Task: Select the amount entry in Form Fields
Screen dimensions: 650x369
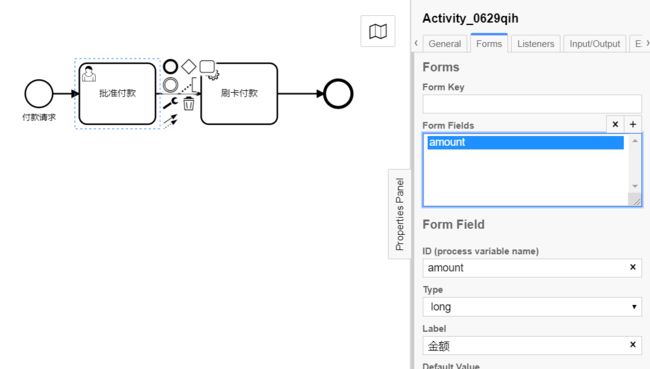Action: pos(525,142)
